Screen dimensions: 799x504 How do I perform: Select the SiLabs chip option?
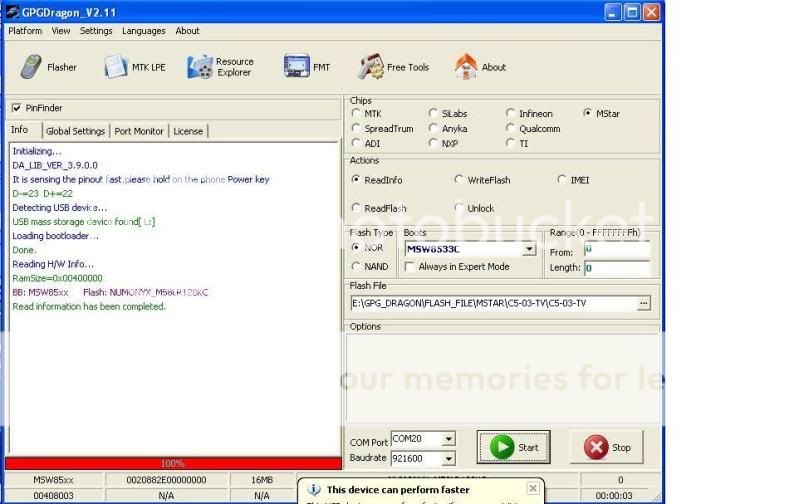tap(433, 113)
